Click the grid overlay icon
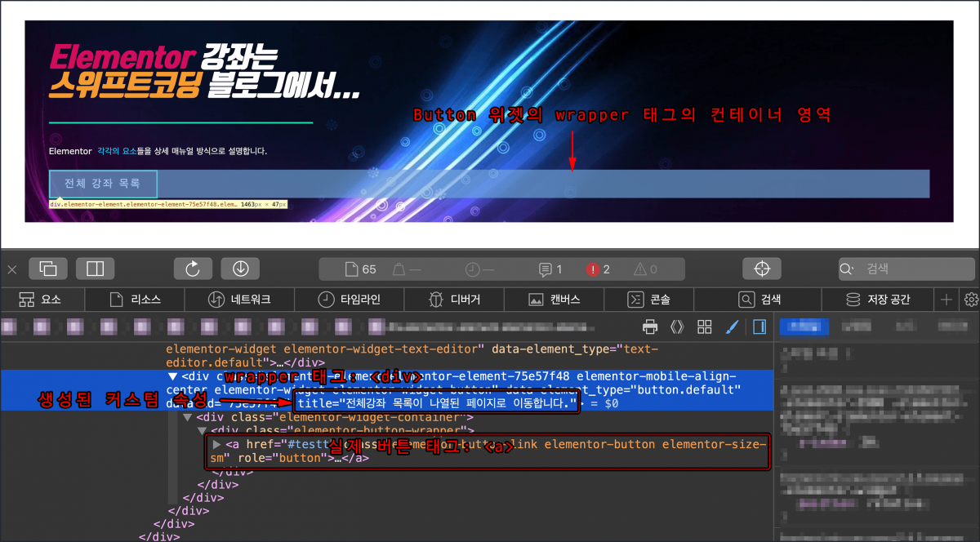 704,326
